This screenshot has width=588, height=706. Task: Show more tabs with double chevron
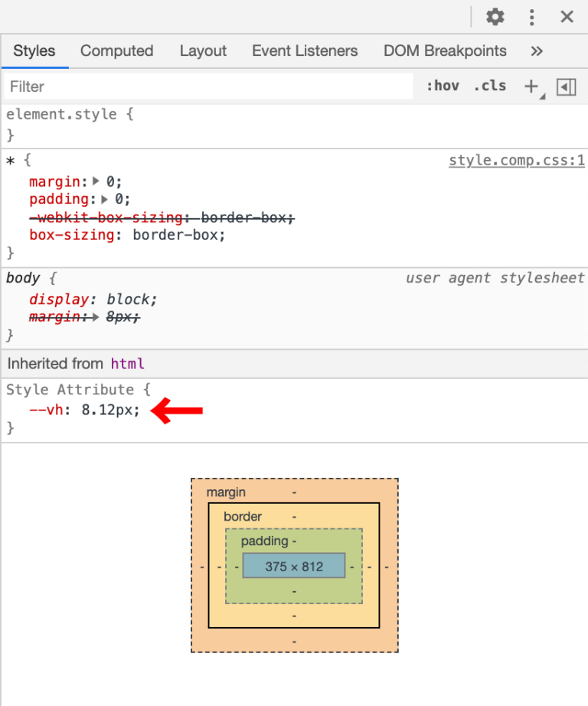(537, 51)
